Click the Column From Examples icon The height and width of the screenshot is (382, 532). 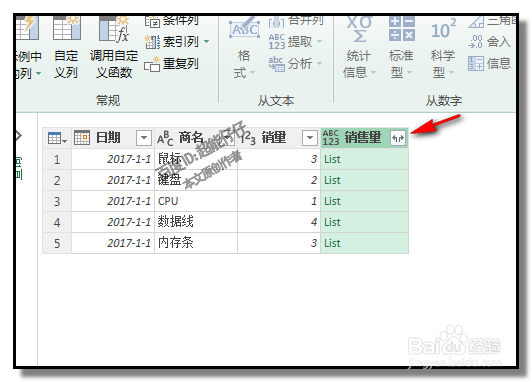coord(27,28)
